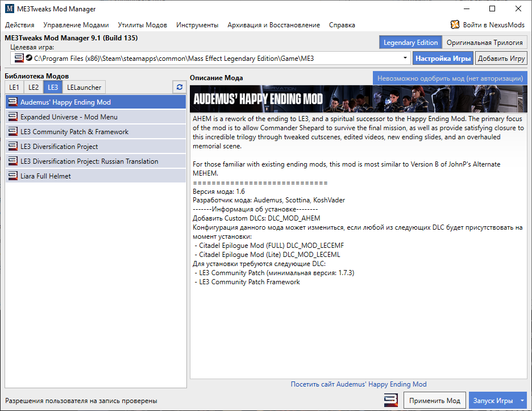Open the Управление Модами menu

[76, 25]
